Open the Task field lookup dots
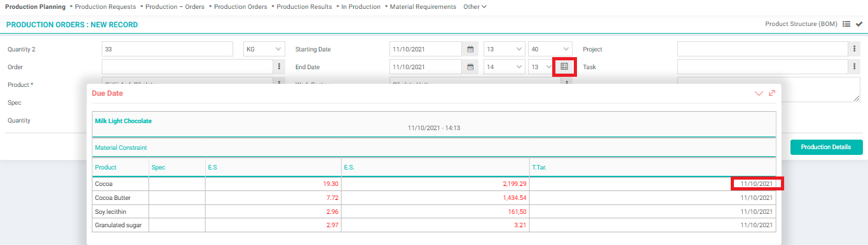868x245 pixels. (855, 67)
